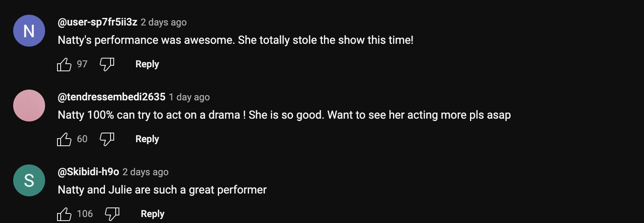
Task: Click the 106 like count
Action: 85,214
